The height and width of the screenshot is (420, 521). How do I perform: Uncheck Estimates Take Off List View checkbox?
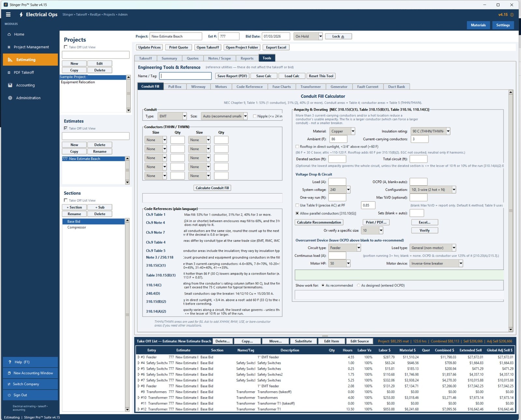[66, 128]
